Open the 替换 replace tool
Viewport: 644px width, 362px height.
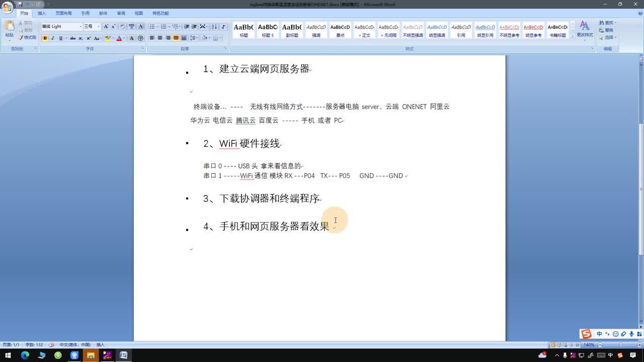pos(606,30)
